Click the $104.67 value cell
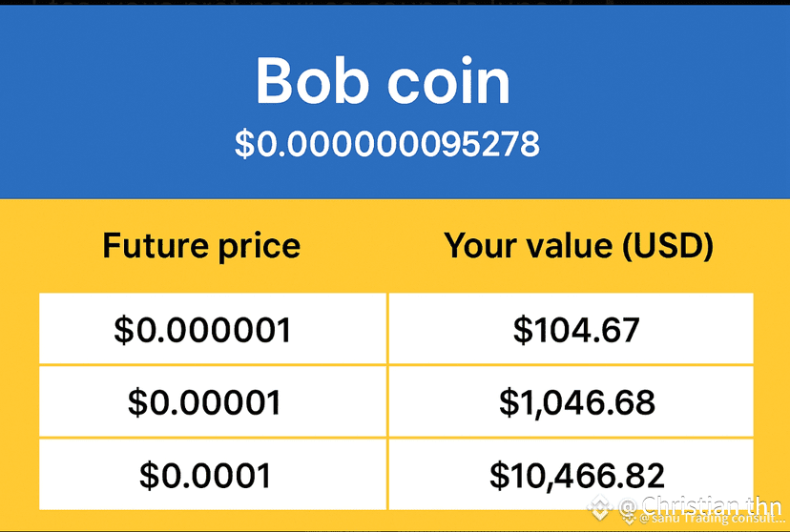Image resolution: width=790 pixels, height=532 pixels. point(572,329)
